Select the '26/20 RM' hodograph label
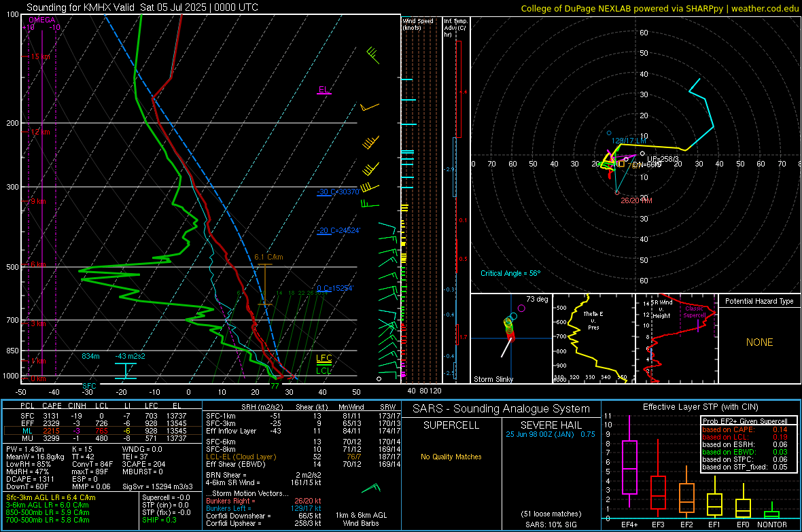The width and height of the screenshot is (802, 532). point(636,200)
